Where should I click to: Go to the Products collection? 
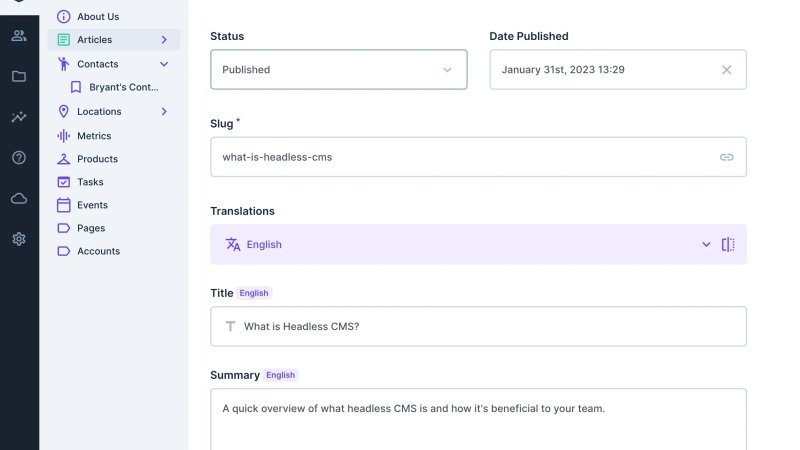pyautogui.click(x=97, y=159)
